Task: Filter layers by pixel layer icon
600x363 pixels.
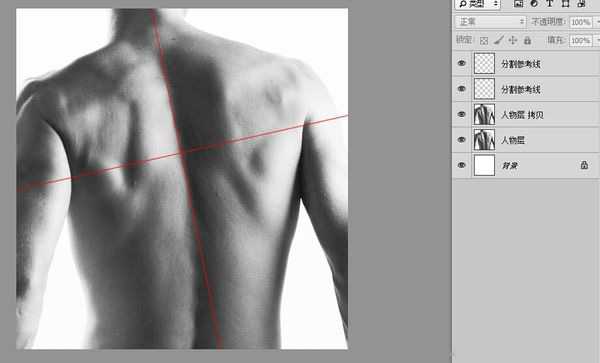Action: pyautogui.click(x=518, y=3)
